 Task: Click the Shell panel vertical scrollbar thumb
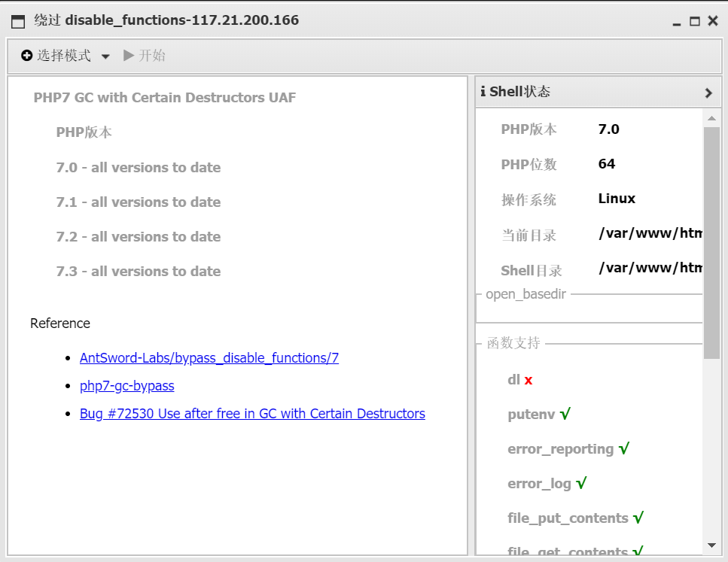(711, 243)
